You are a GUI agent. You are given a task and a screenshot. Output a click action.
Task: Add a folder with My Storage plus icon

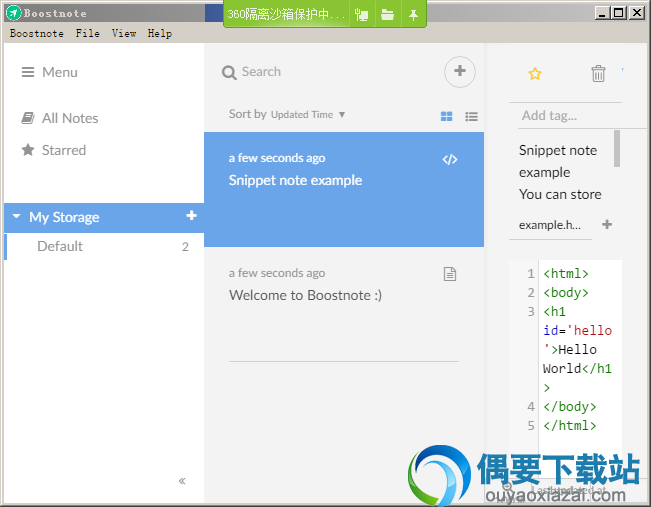pos(191,216)
